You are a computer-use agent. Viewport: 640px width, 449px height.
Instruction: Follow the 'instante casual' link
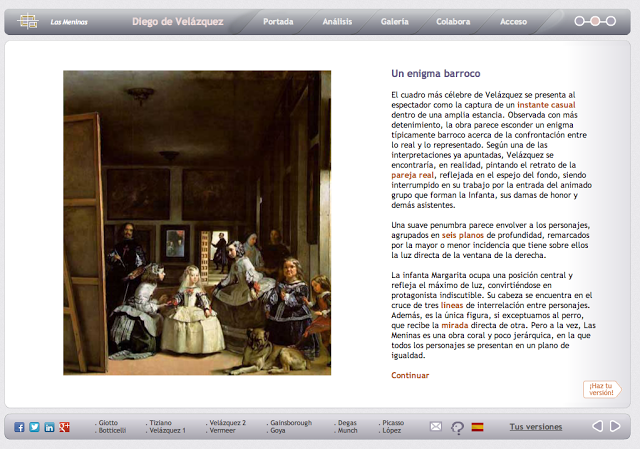coord(546,105)
